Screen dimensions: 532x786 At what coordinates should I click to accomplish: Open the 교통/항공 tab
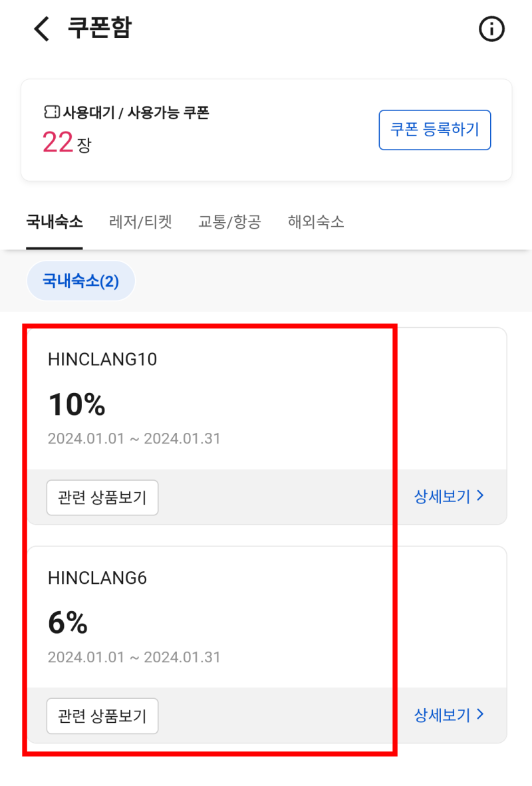click(229, 222)
